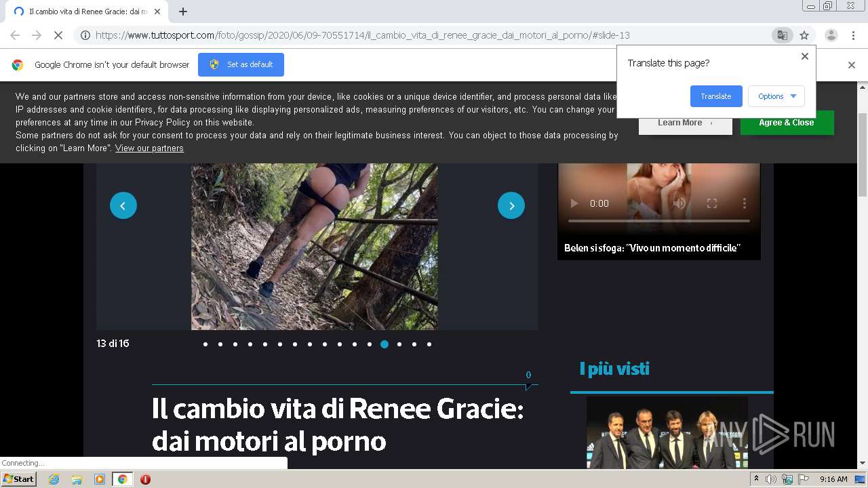Open File Explorer from taskbar

[77, 479]
